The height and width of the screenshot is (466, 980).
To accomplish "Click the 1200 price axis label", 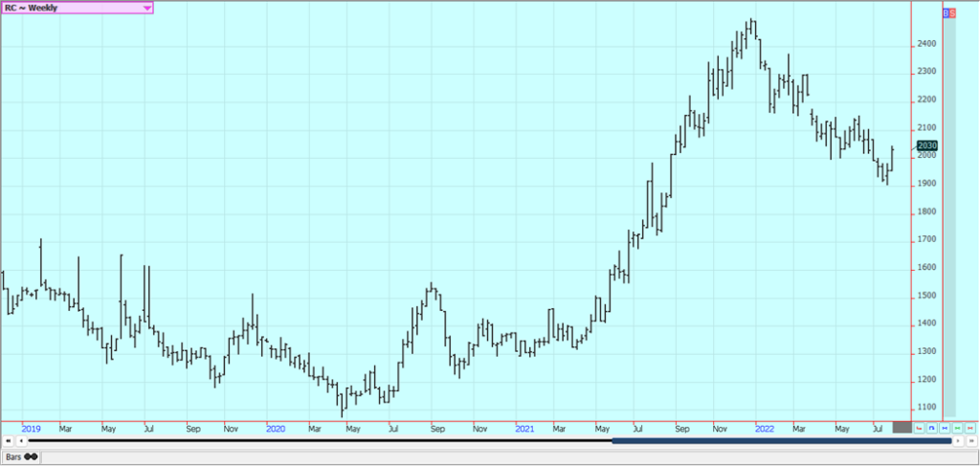I will coord(926,380).
